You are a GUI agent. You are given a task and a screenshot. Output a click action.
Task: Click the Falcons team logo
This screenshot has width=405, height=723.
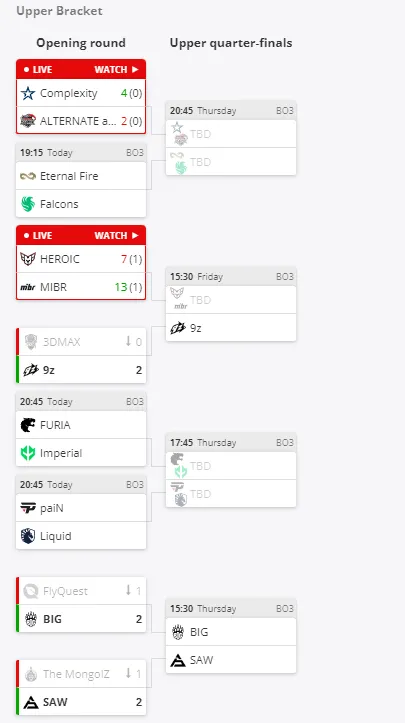tap(28, 204)
